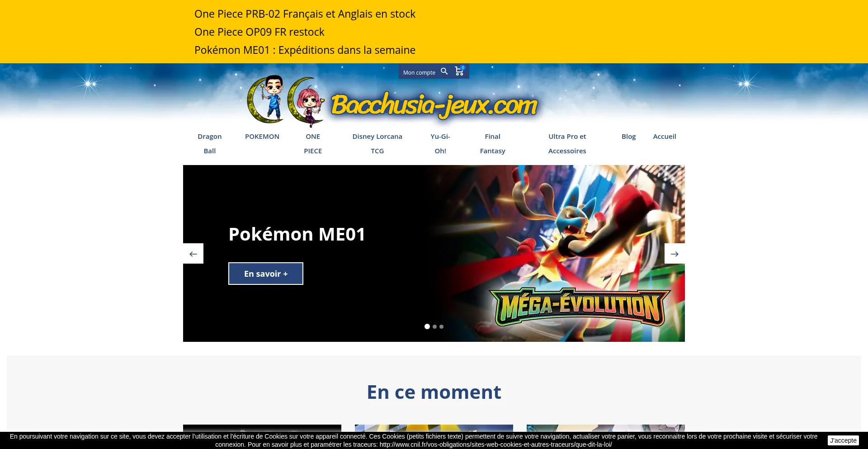Open the Dragon Ball menu

pos(210,143)
